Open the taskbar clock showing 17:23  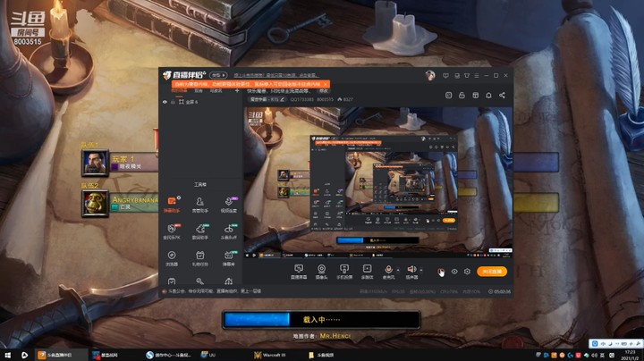click(630, 355)
